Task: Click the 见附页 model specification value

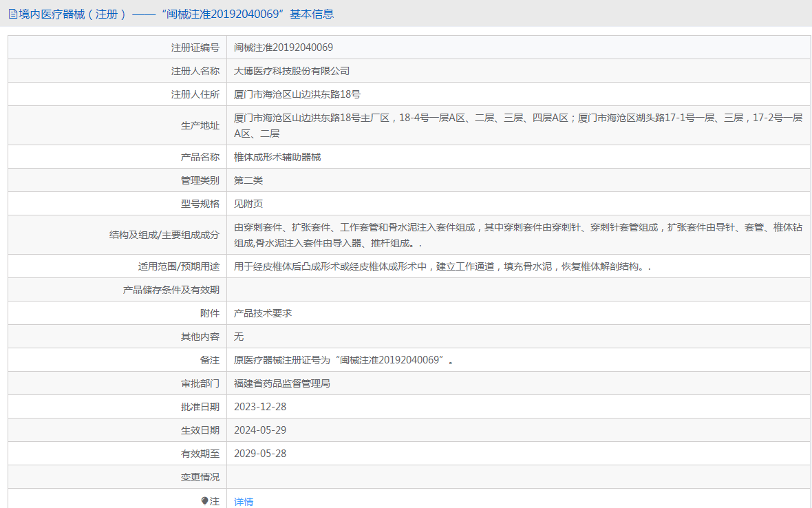Action: pos(248,204)
